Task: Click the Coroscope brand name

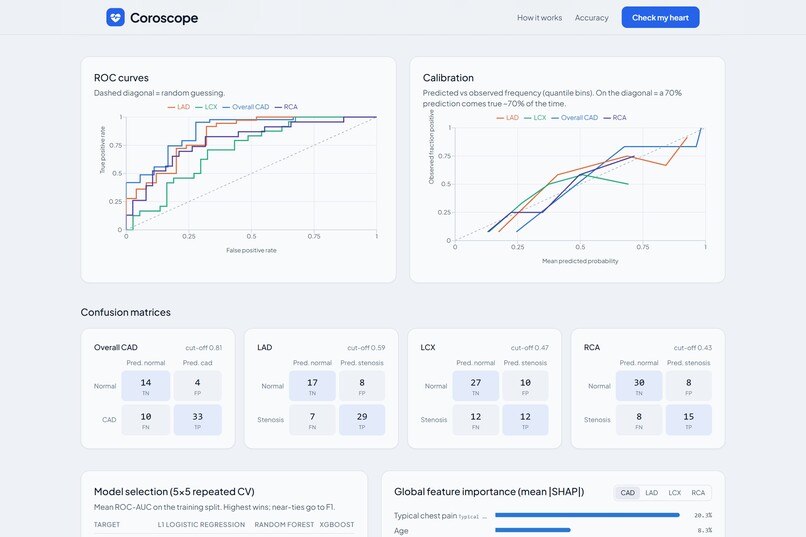Action: point(164,18)
